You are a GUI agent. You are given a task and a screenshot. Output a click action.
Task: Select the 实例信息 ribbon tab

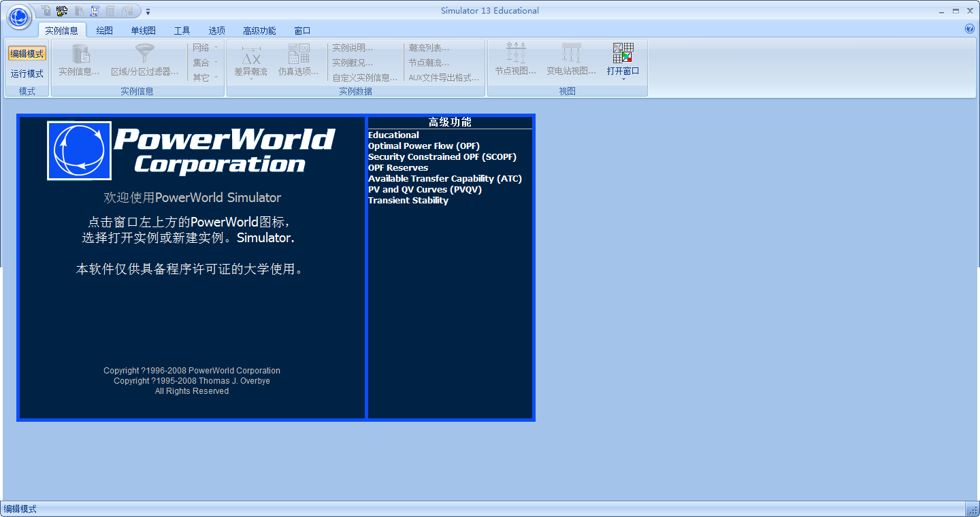(62, 31)
